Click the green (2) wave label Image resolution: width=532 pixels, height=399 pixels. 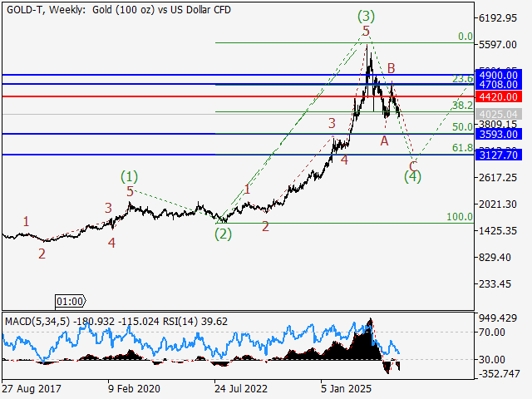tap(224, 234)
